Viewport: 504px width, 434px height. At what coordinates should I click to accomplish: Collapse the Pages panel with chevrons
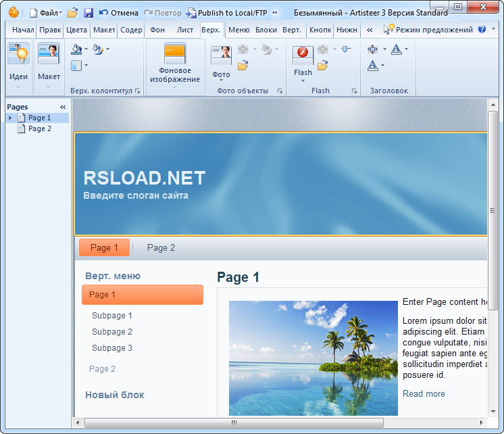(63, 107)
